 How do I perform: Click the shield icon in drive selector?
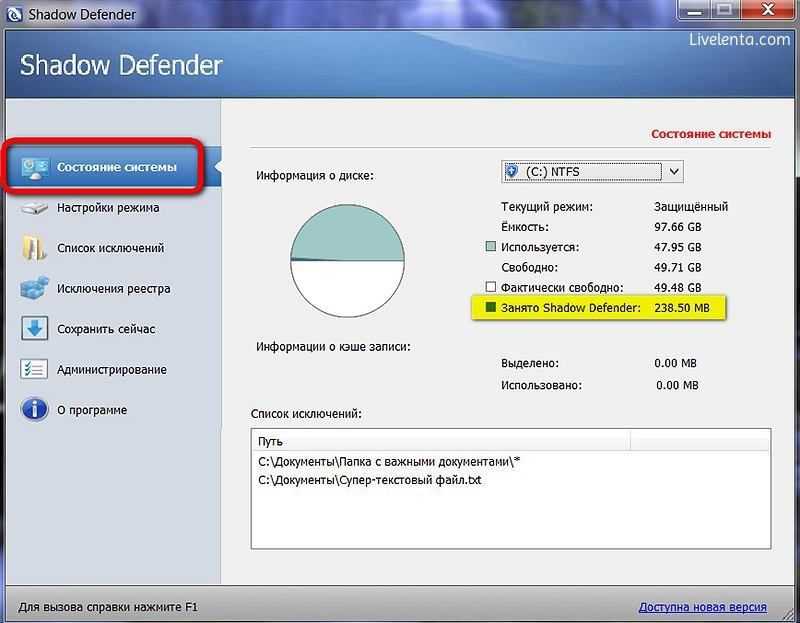pyautogui.click(x=512, y=171)
